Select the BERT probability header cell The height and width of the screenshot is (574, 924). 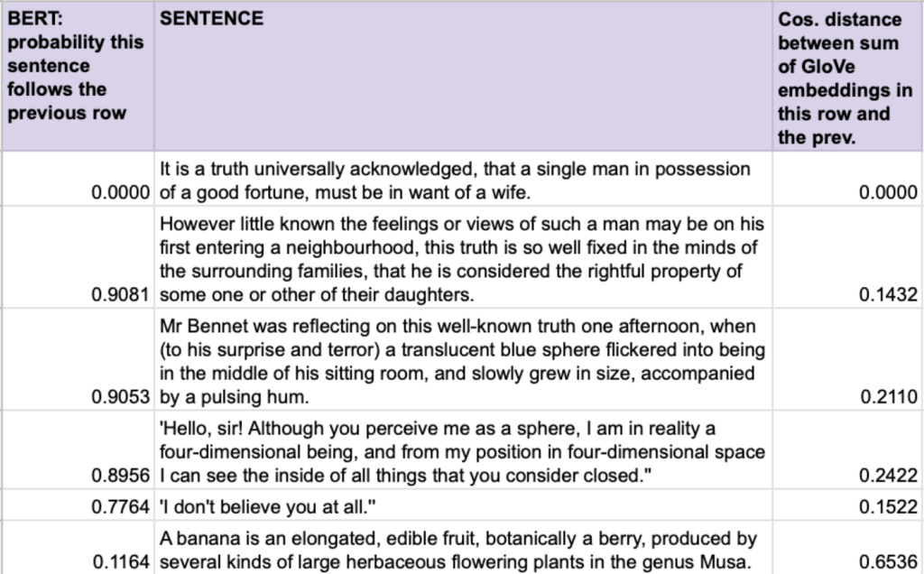pos(77,76)
